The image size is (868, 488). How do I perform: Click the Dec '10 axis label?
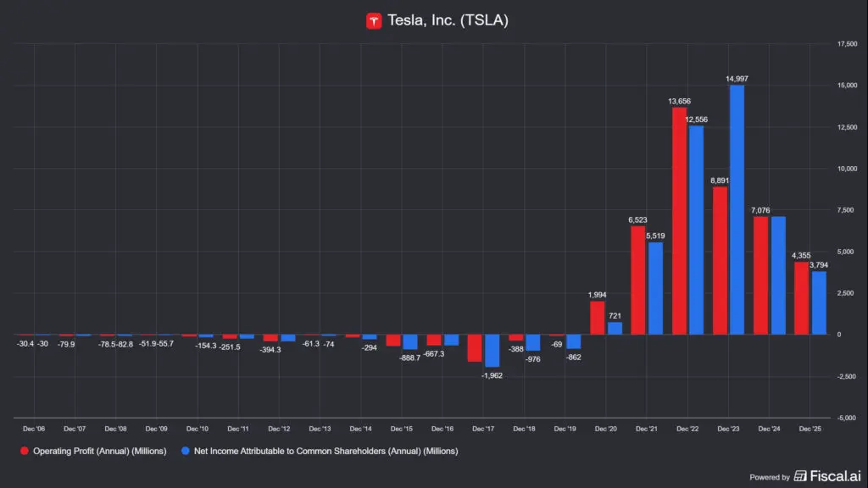click(x=197, y=429)
